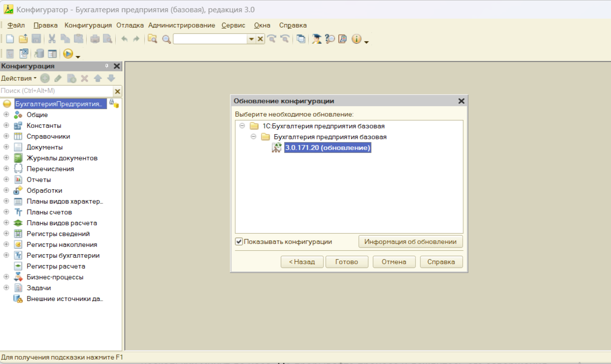Click the find next arrow icon
The height and width of the screenshot is (364, 611).
tap(271, 39)
